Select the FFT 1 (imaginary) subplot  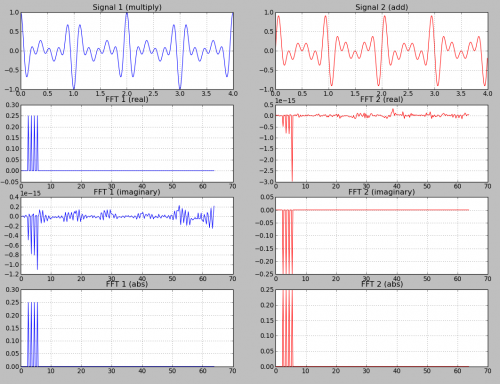[x=127, y=236]
